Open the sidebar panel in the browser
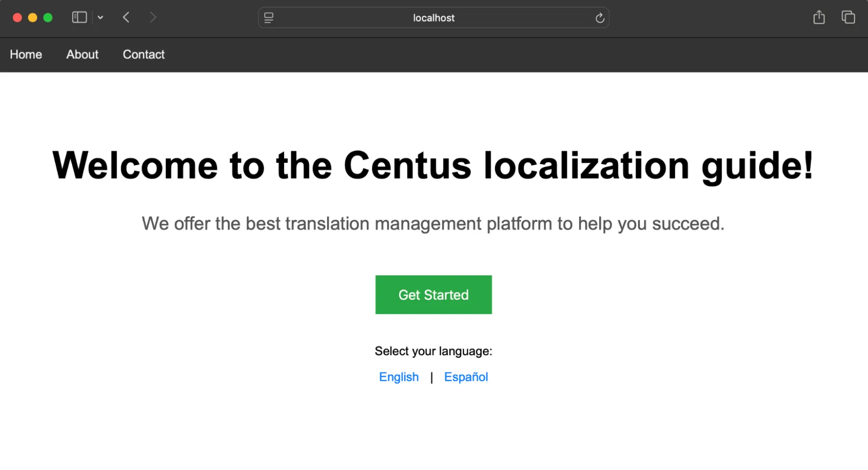Viewport: 868px width, 470px height. 79,17
